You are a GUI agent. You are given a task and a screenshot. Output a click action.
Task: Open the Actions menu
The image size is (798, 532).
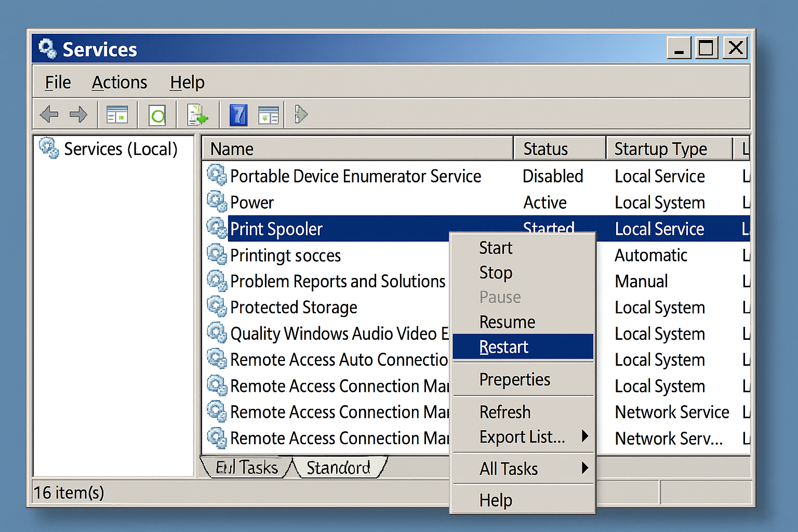tap(119, 82)
